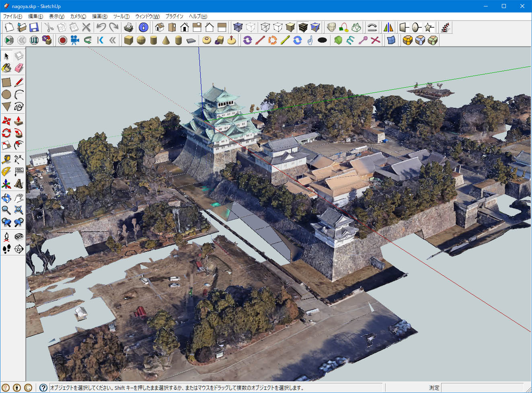Switch to Iso view house icon
This screenshot has width=532, height=393.
point(159,27)
